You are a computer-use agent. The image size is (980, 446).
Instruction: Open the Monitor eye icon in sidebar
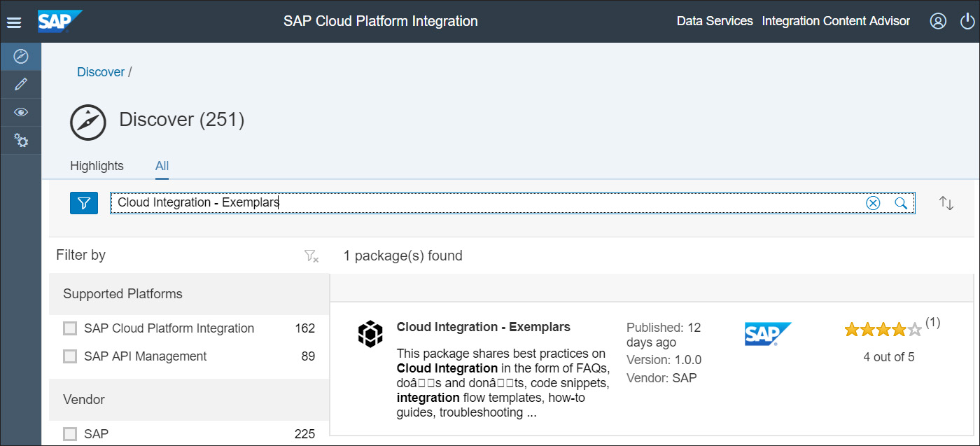pos(21,113)
